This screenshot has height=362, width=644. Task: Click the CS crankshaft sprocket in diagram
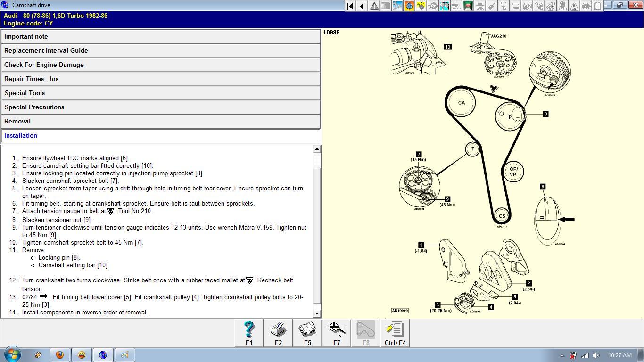click(x=502, y=216)
